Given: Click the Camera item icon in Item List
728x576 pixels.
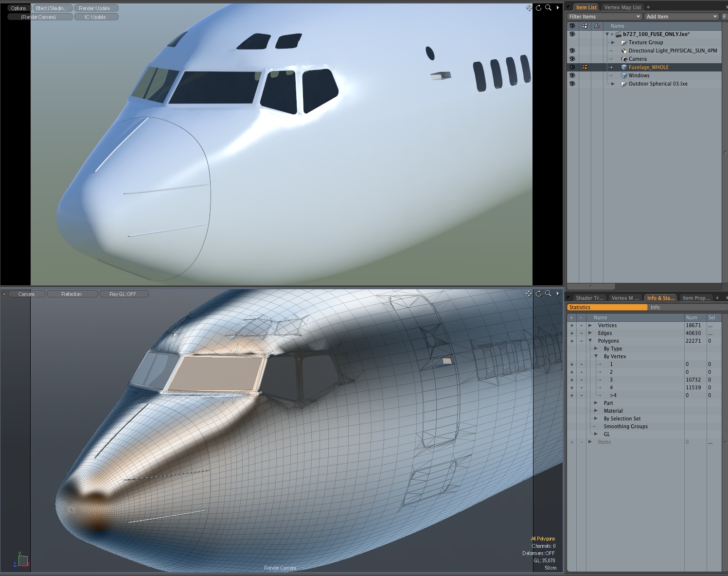Looking at the screenshot, I should click(x=624, y=59).
